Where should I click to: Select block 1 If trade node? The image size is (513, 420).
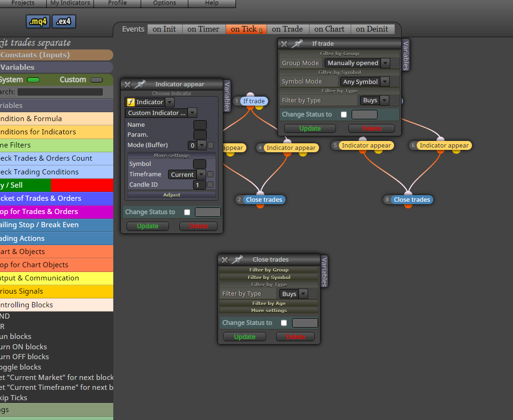coord(254,101)
